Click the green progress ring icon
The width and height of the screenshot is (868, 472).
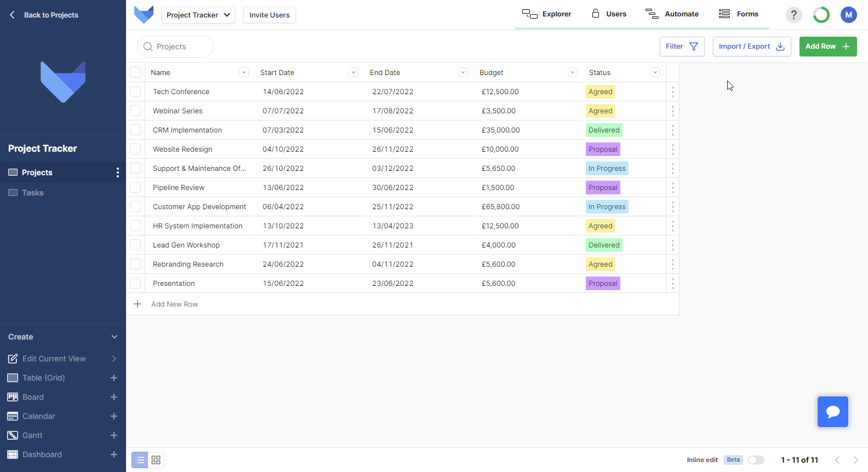[821, 15]
